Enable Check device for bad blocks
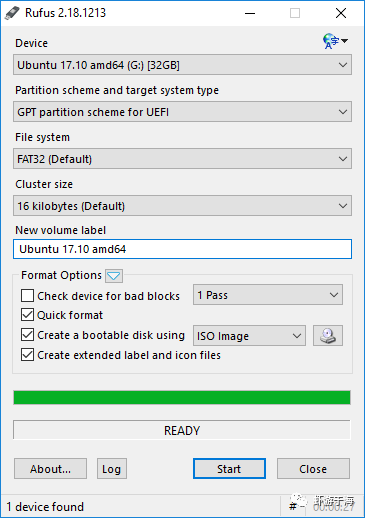This screenshot has height=518, width=365. coord(27,296)
